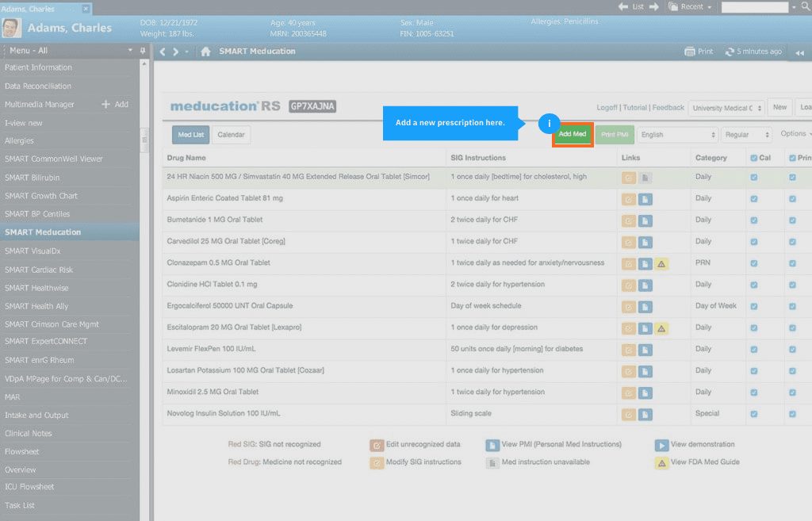This screenshot has width=812, height=521.
Task: Uncheck Cal for the Ergocalciferol row
Action: tap(754, 306)
